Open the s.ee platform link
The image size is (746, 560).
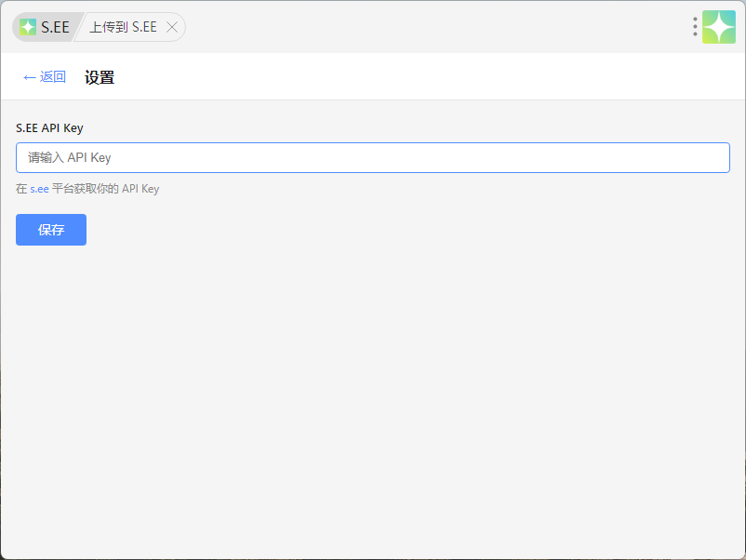[x=39, y=189]
